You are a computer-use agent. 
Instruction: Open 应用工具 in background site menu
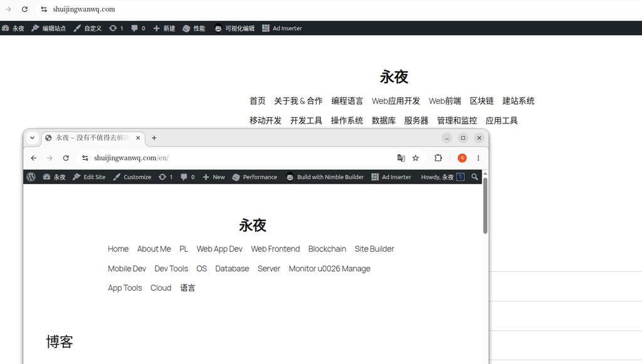pyautogui.click(x=502, y=121)
